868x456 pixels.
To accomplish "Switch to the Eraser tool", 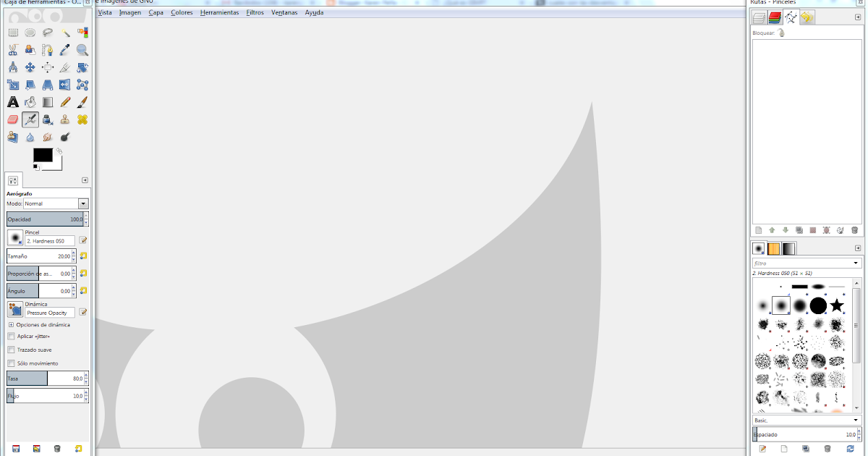I will [x=12, y=119].
